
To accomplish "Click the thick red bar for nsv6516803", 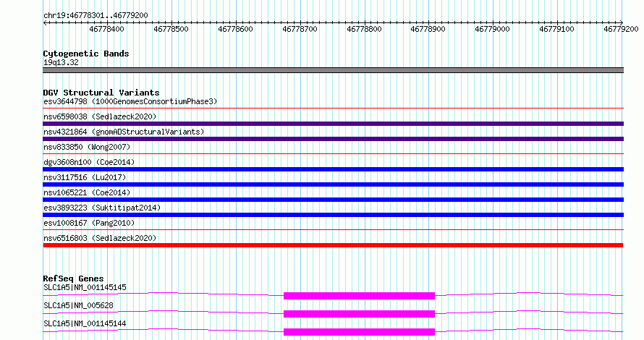I will (333, 245).
